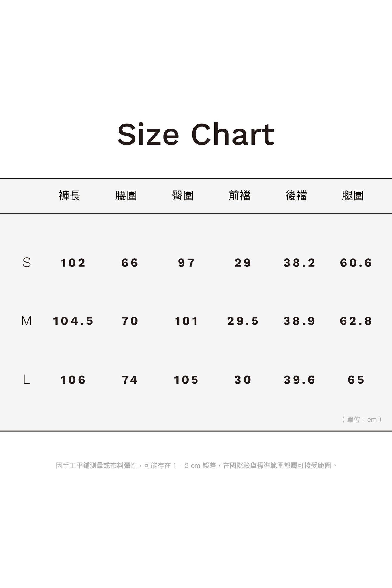
Task: Select the 臀圍 column header
Action: (183, 196)
